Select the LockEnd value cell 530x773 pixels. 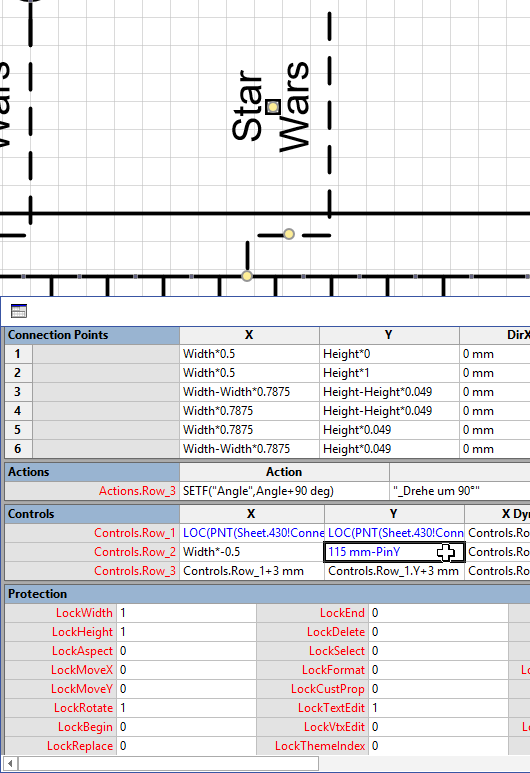438,613
